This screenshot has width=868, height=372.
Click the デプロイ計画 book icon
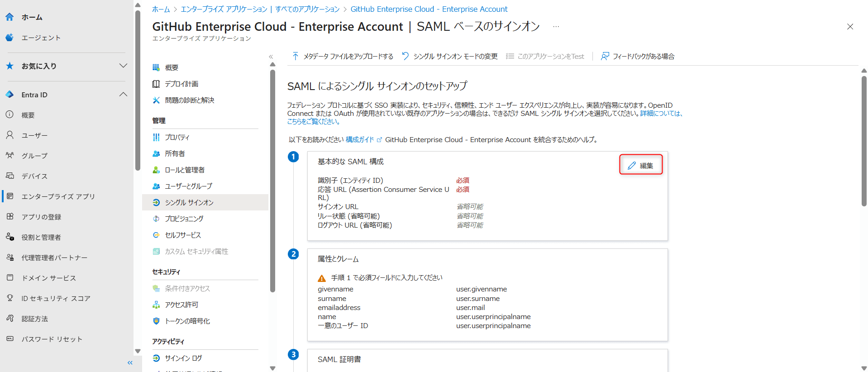[x=156, y=84]
